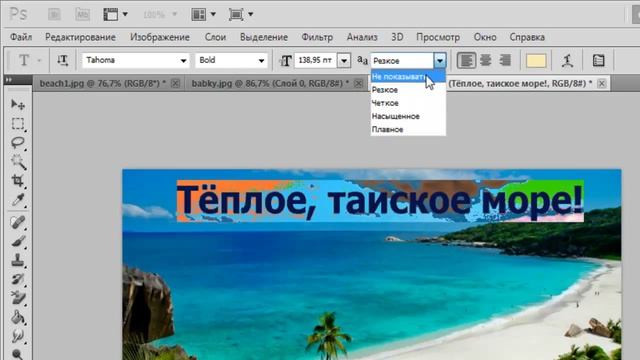Viewport: 640px width, 360px height.
Task: Select the Brush tool
Action: point(18,241)
